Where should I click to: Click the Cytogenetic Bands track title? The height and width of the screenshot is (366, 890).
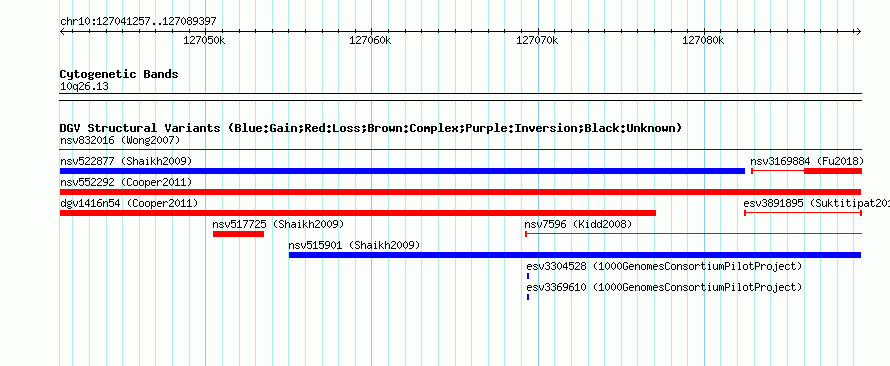pos(119,74)
